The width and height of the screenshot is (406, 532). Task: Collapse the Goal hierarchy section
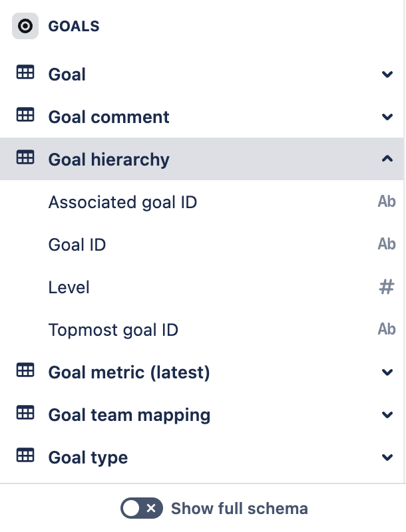(x=387, y=159)
